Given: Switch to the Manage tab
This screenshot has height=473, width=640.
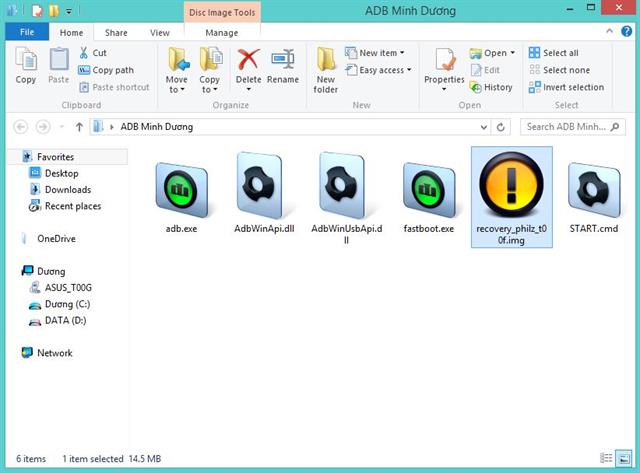Looking at the screenshot, I should tap(222, 33).
